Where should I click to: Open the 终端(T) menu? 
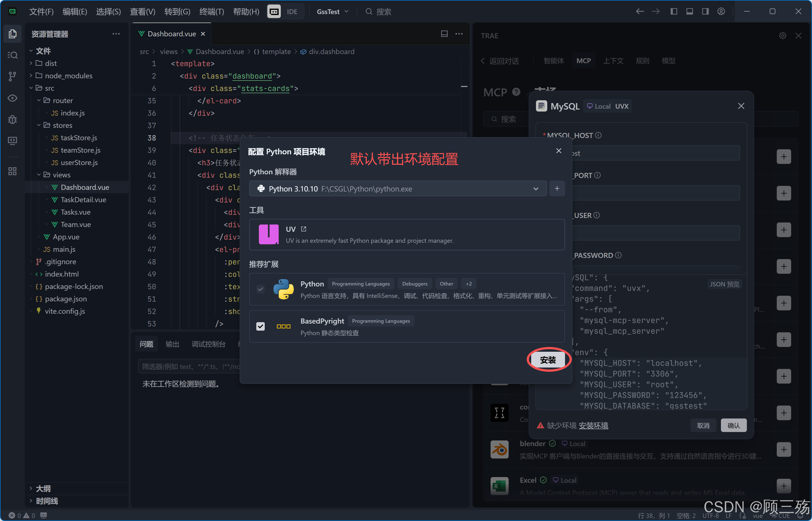[212, 12]
